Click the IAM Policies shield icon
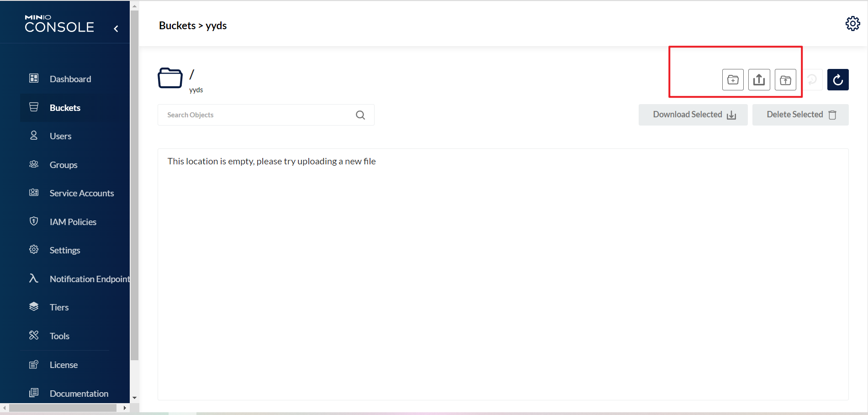868x415 pixels. point(34,221)
